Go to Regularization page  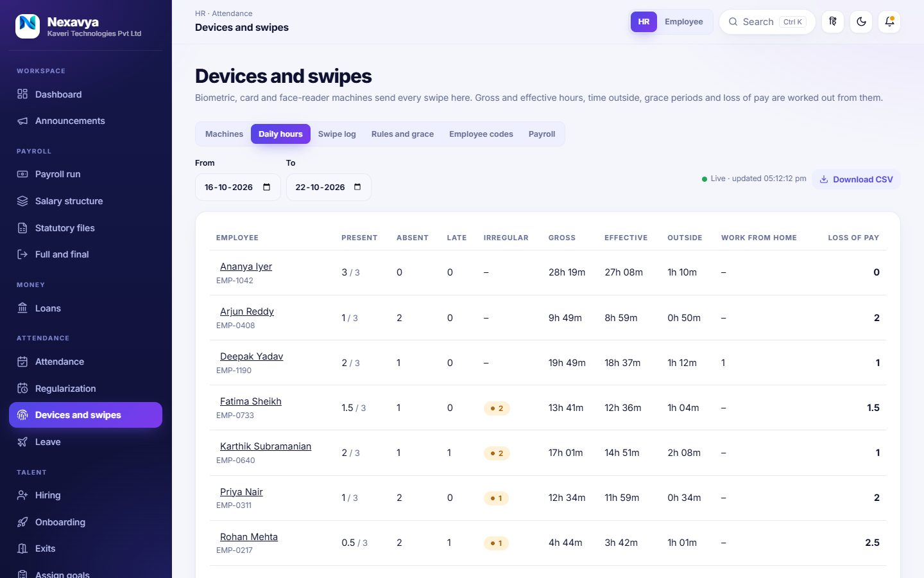point(86,389)
